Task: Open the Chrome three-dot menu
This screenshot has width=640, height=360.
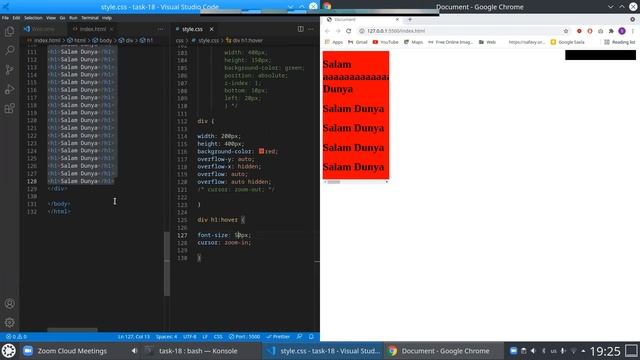Action: (x=633, y=31)
